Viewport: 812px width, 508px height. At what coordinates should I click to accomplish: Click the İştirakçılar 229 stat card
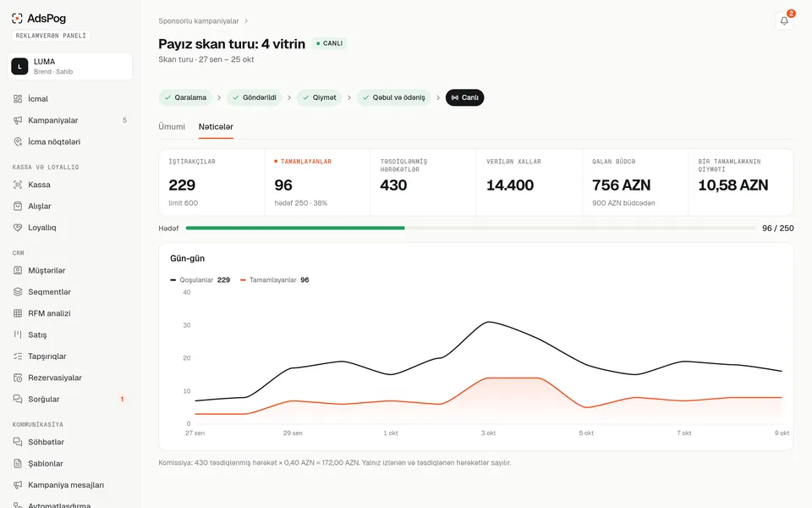tap(211, 183)
